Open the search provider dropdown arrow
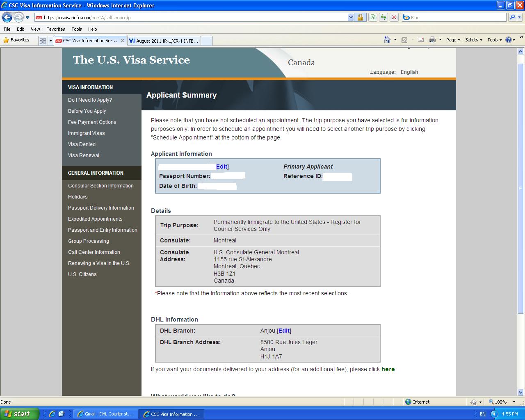Screen dimensions: 525x420 click(520, 17)
